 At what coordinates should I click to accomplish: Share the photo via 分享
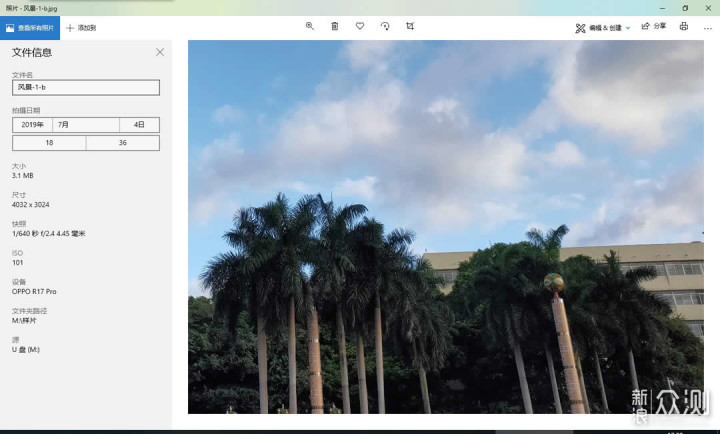click(653, 27)
